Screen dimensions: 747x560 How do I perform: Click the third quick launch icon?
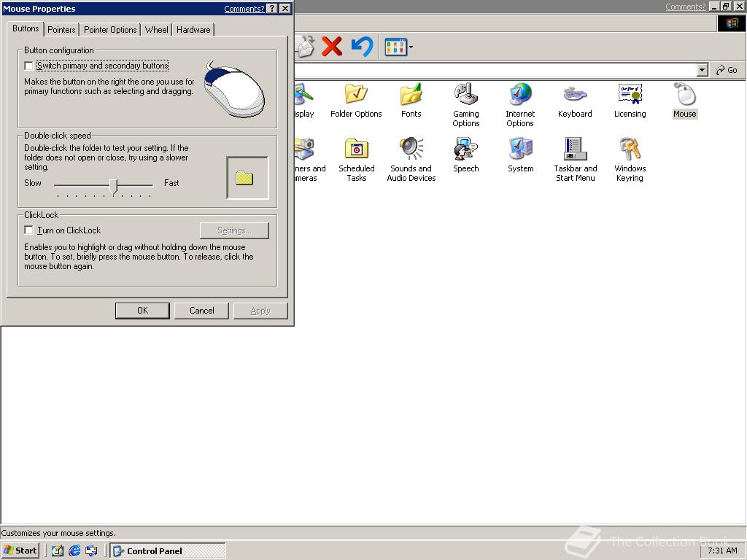pos(91,551)
